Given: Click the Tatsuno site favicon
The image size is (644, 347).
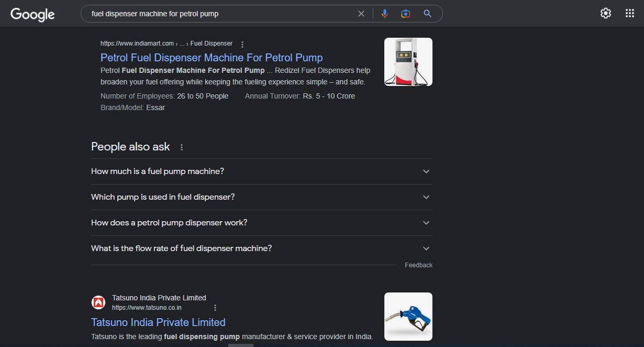Looking at the screenshot, I should click(98, 302).
